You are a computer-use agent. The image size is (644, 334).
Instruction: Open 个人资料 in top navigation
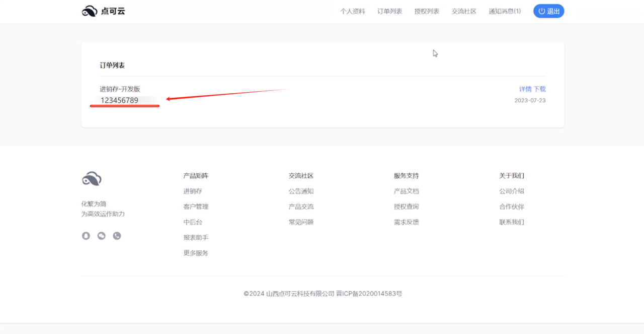click(353, 11)
